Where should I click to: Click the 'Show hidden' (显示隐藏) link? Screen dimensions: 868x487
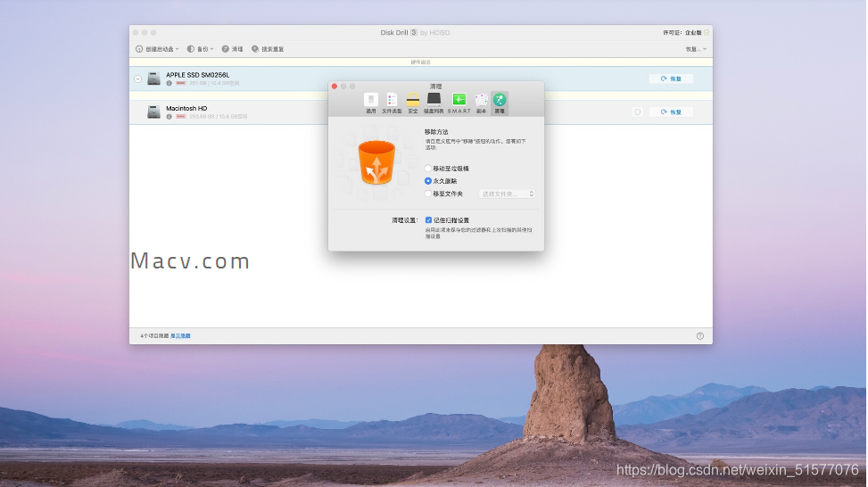180,336
